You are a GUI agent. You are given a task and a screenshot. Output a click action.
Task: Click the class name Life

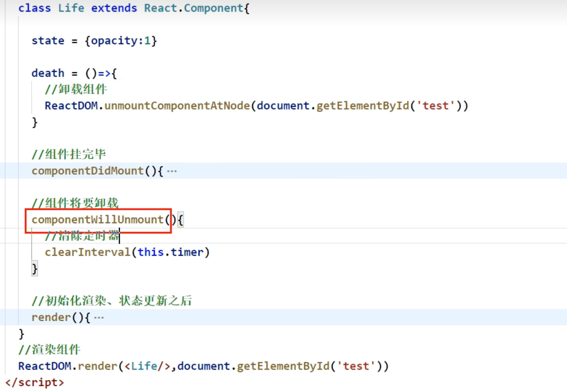click(71, 8)
